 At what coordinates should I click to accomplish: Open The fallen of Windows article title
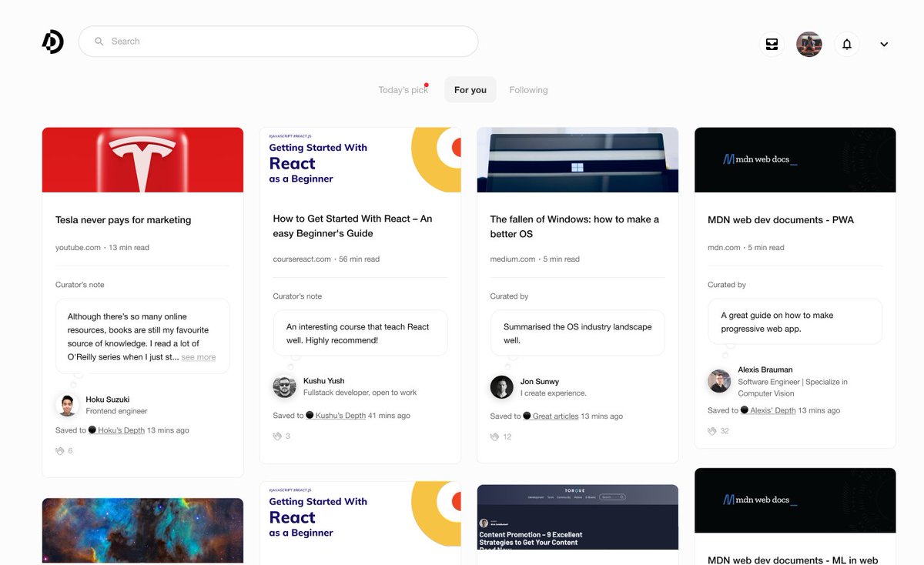click(574, 226)
